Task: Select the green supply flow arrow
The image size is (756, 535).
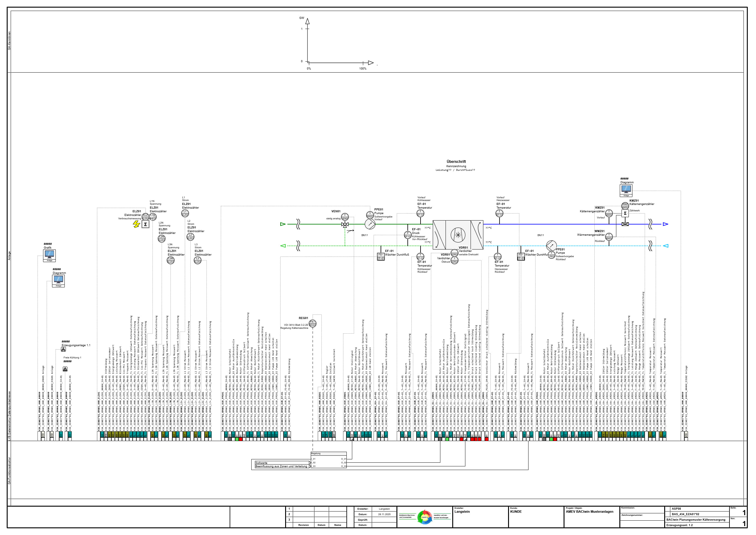Action: click(x=283, y=224)
